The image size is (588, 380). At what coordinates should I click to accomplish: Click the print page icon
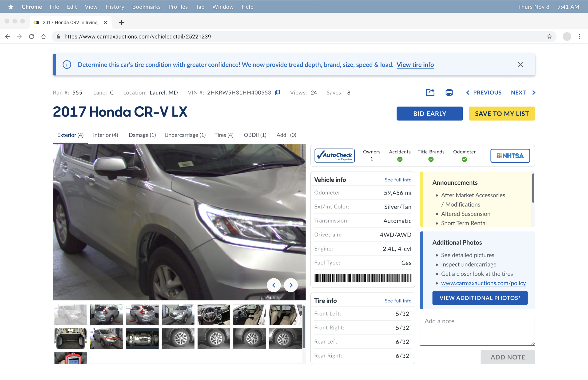[449, 92]
